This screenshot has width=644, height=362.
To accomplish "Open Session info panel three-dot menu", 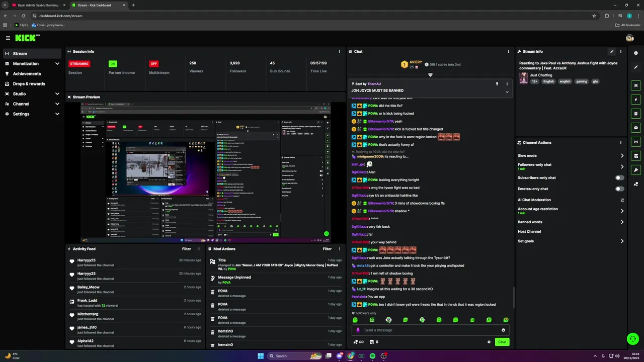I will pos(340,51).
